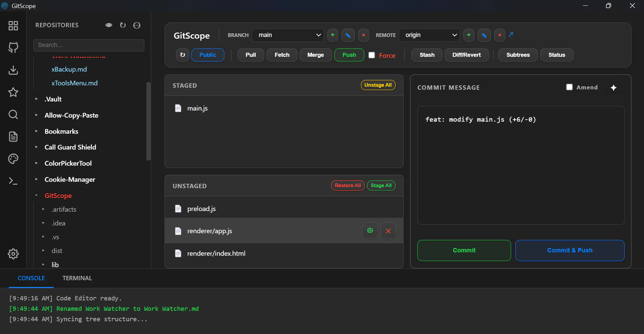The height and width of the screenshot is (334, 644).
Task: Click the repositories list scrollbar
Action: click(148, 121)
